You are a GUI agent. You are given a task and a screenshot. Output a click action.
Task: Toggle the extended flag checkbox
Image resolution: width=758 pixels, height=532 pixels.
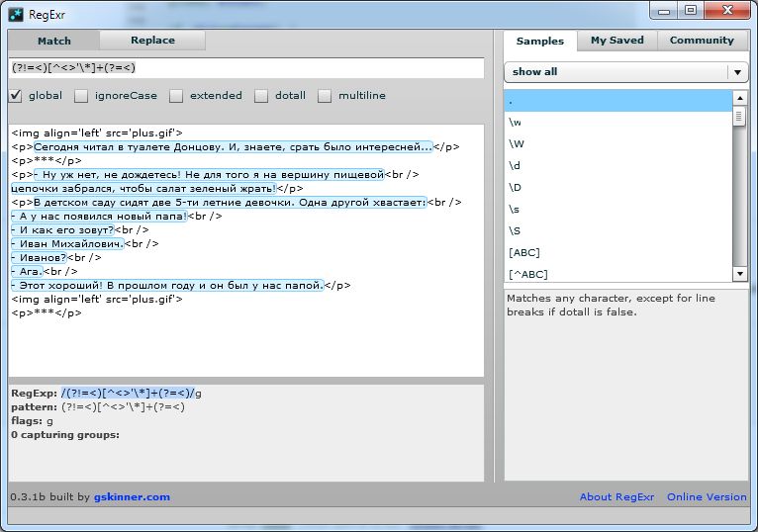tap(176, 96)
